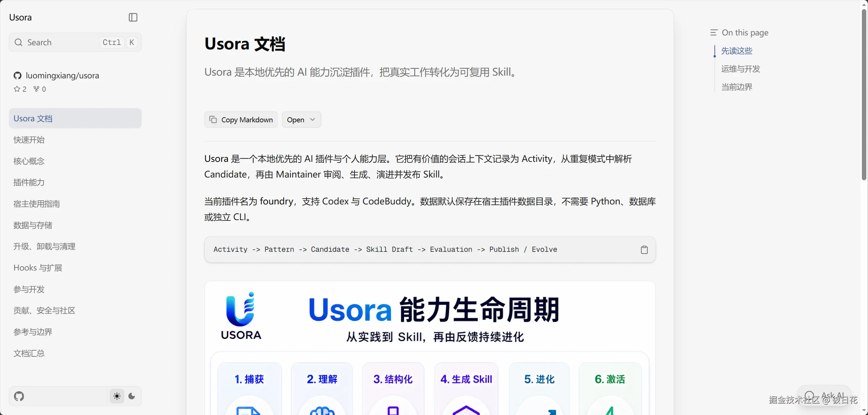Image resolution: width=868 pixels, height=415 pixels.
Task: Copy the lifecycle code block to clipboard
Action: click(x=644, y=250)
